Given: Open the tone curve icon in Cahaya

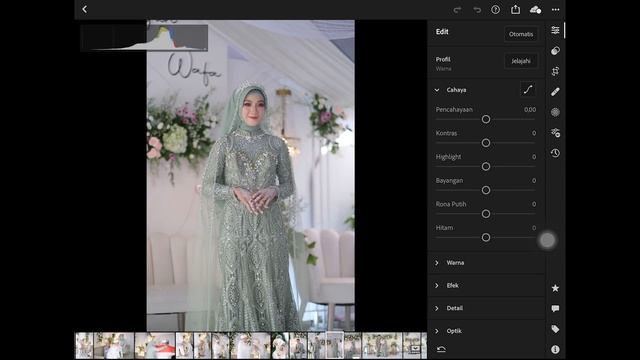Looking at the screenshot, I should point(528,89).
